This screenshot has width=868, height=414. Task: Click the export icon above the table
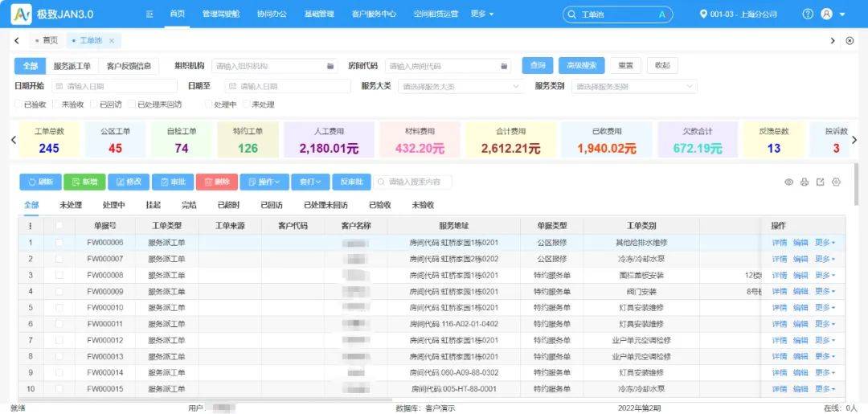coord(820,182)
